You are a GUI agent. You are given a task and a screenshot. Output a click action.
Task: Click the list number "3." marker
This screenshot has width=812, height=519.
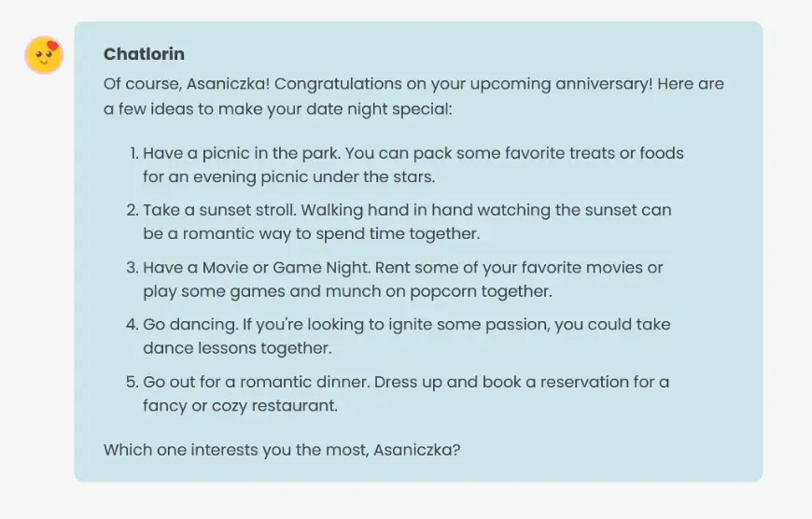click(x=133, y=268)
